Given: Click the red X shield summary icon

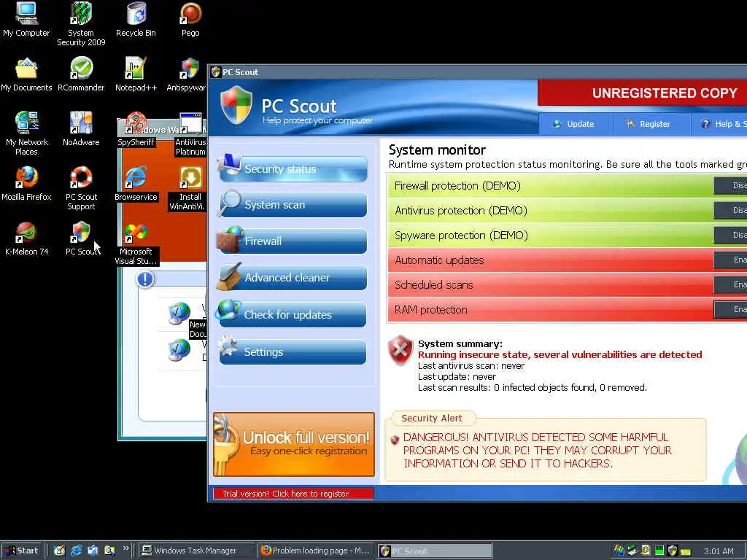Looking at the screenshot, I should pos(400,351).
